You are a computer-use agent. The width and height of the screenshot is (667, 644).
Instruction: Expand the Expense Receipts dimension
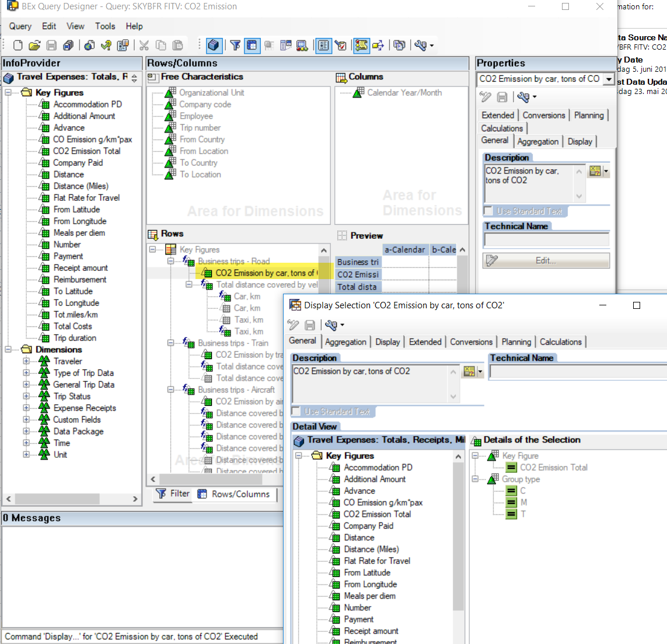26,408
